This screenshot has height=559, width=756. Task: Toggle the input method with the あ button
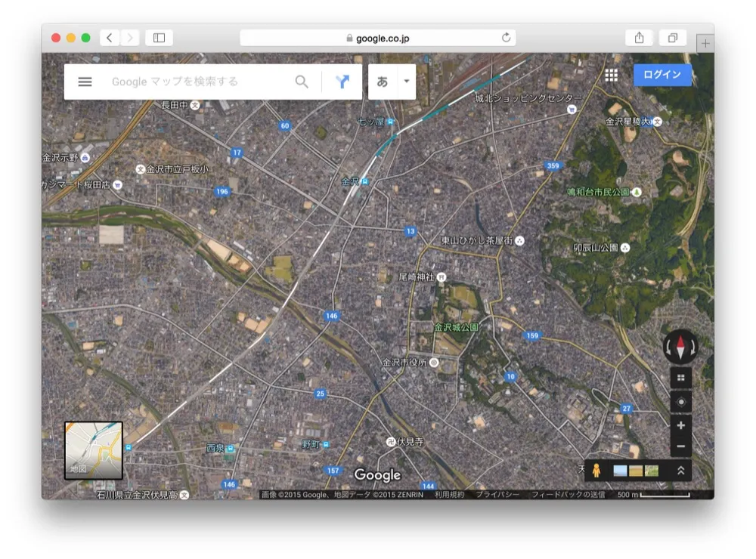[x=382, y=82]
